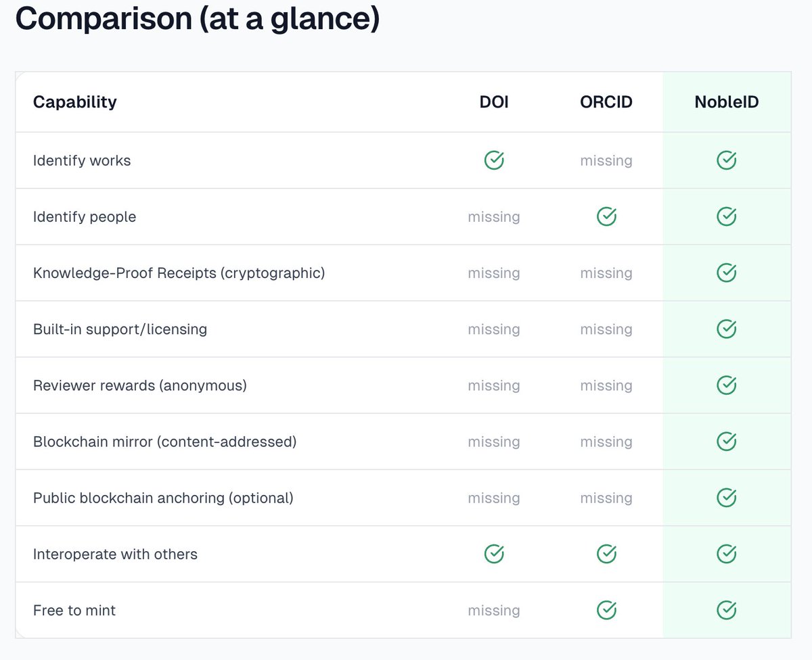
Task: Click DOI missing cell for Knowledge-Proof Receipts
Action: 494,273
